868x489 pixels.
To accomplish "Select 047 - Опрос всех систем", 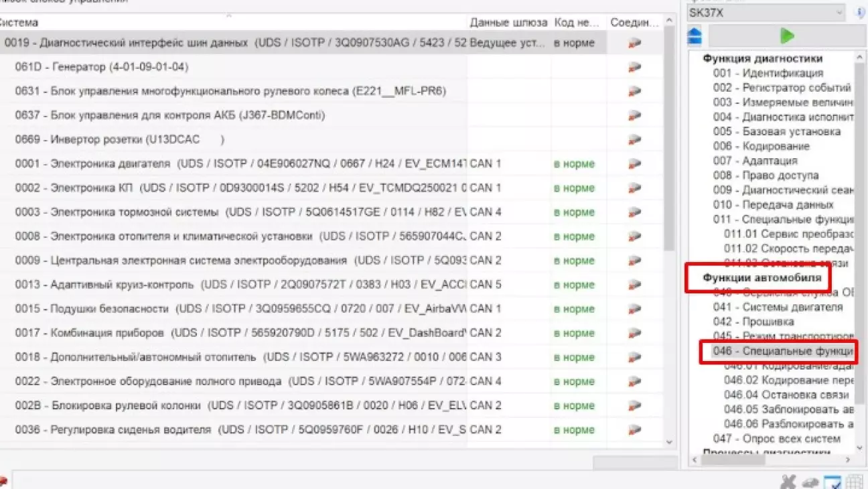I will 776,439.
